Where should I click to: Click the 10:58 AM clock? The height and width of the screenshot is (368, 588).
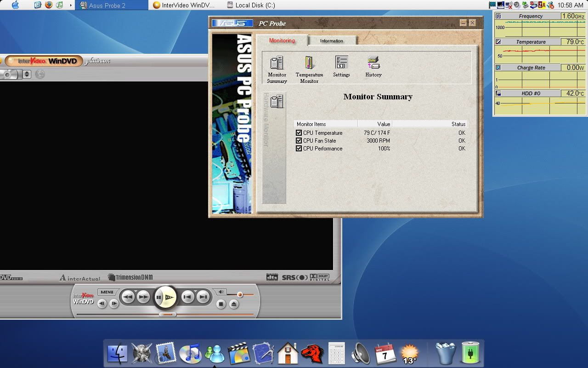(x=571, y=6)
